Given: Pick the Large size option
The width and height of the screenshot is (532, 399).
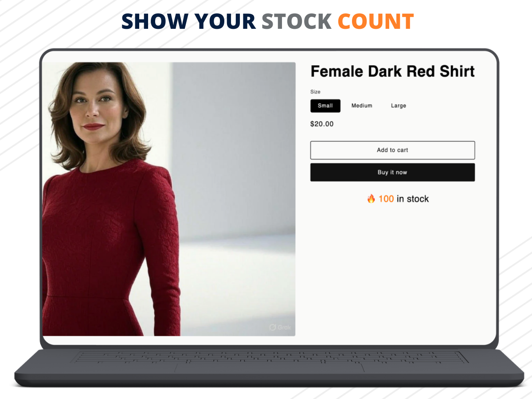Looking at the screenshot, I should (399, 106).
